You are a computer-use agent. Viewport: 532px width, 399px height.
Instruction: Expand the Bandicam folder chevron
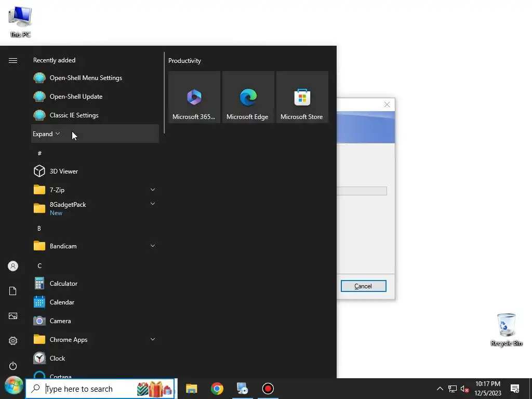click(153, 246)
